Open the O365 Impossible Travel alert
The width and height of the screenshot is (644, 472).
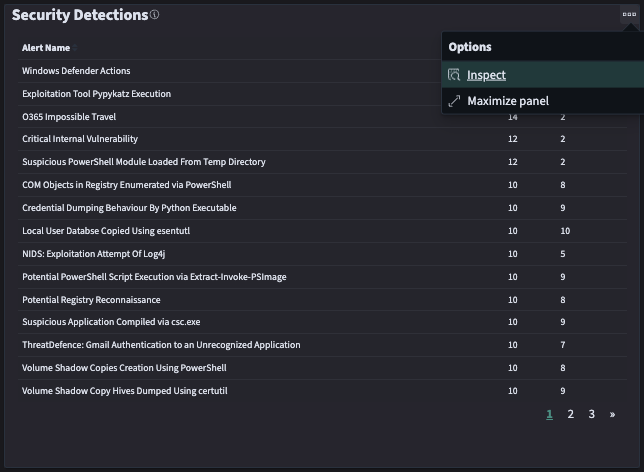70,117
